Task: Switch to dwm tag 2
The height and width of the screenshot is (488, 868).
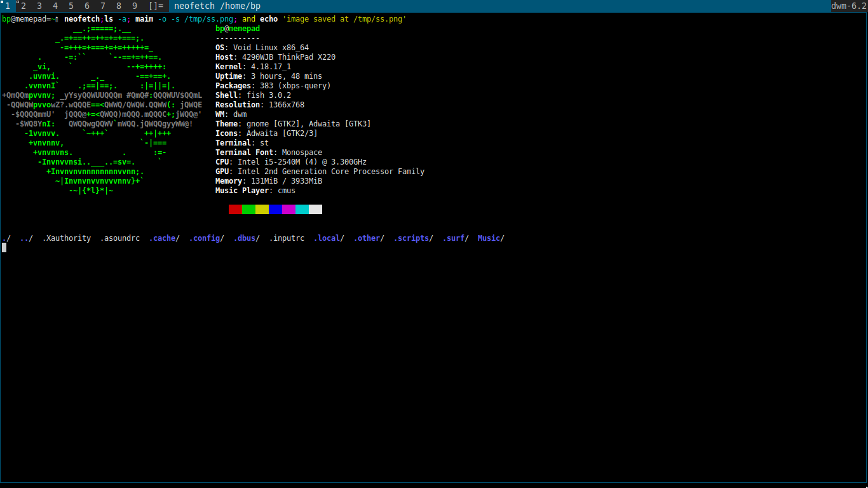Action: pyautogui.click(x=24, y=6)
